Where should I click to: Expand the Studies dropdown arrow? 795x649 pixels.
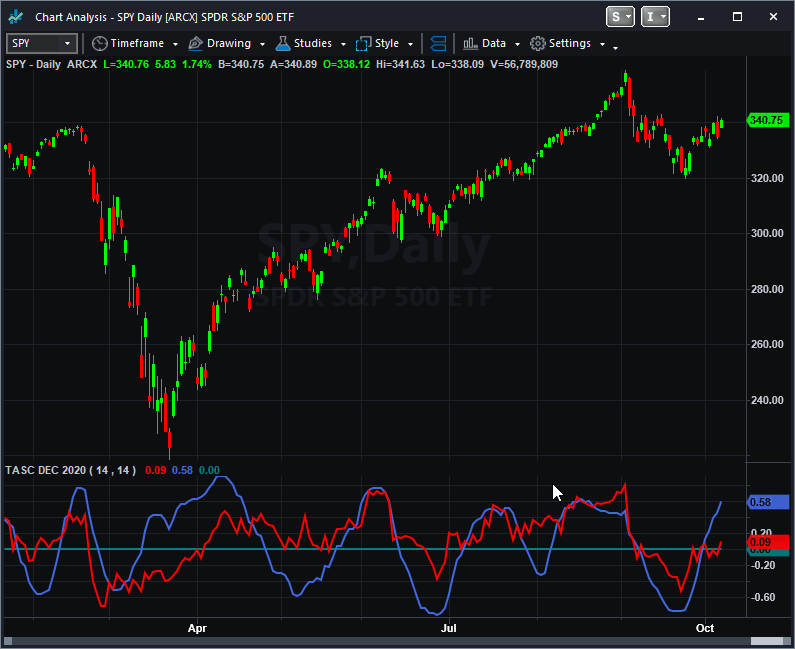pyautogui.click(x=343, y=45)
